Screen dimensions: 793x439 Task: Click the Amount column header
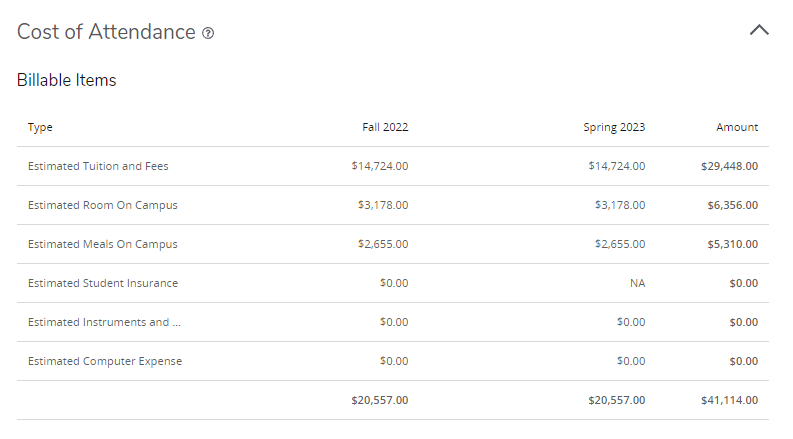click(737, 127)
